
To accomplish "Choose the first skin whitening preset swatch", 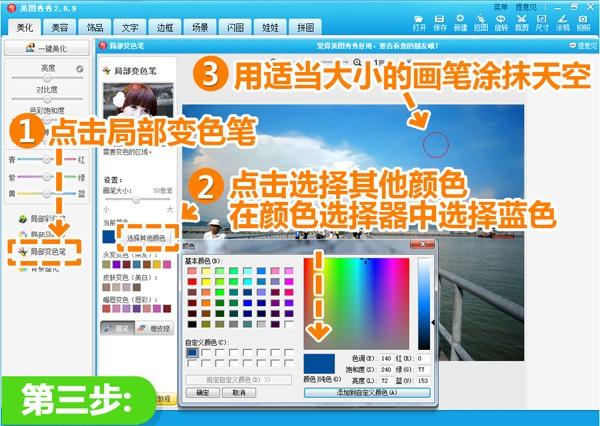I will 106,287.
